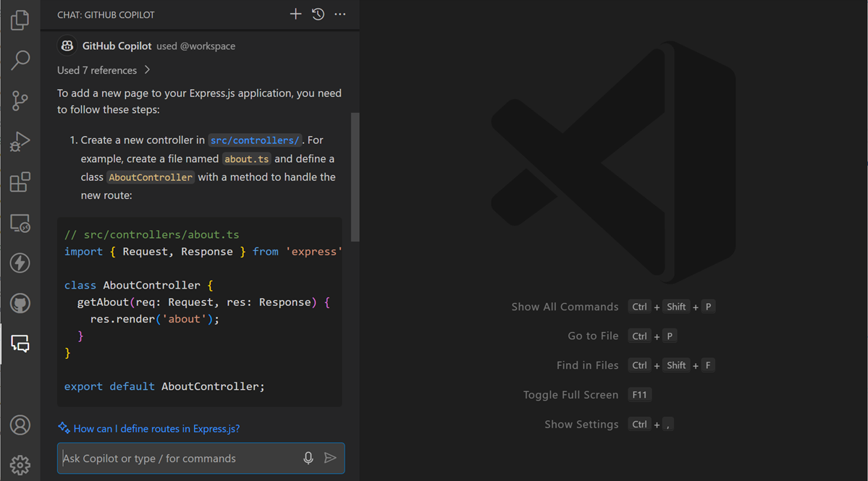868x481 pixels.
Task: Show chat history icon
Action: pyautogui.click(x=318, y=14)
